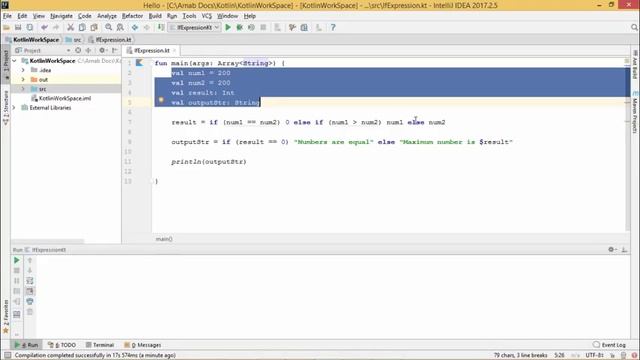Toggle read-only lock icon in status bar
Viewport: 640px width, 360px height.
coord(612,355)
